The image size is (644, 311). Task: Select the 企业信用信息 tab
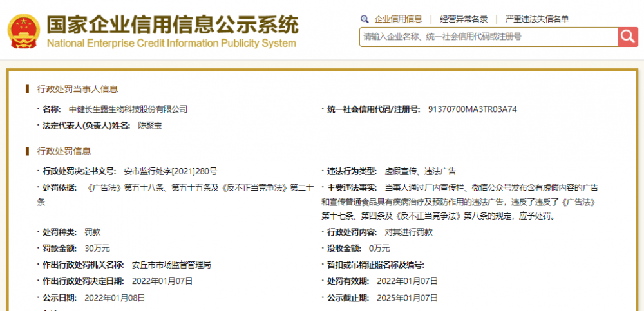pos(398,19)
